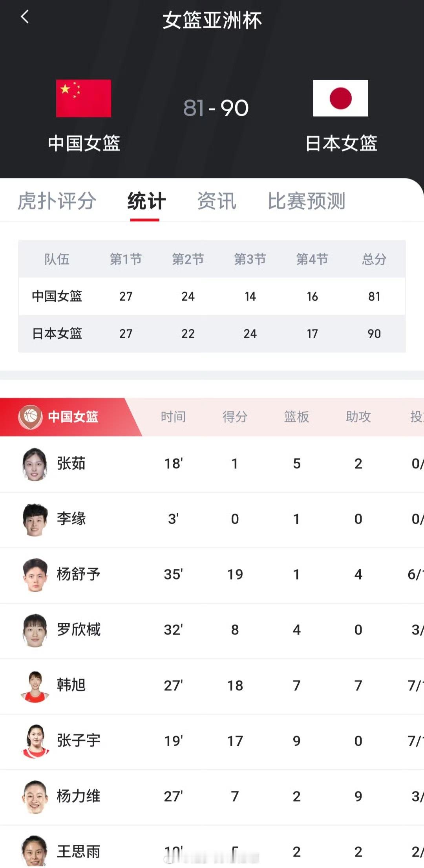Image resolution: width=424 pixels, height=868 pixels.
Task: Open 韩旭's player avatar
Action: point(35,686)
